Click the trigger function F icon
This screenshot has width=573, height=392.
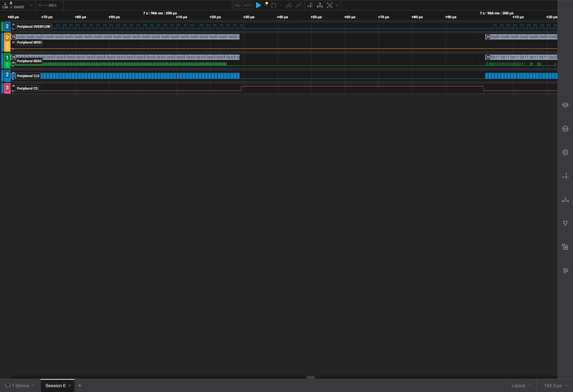(x=288, y=5)
